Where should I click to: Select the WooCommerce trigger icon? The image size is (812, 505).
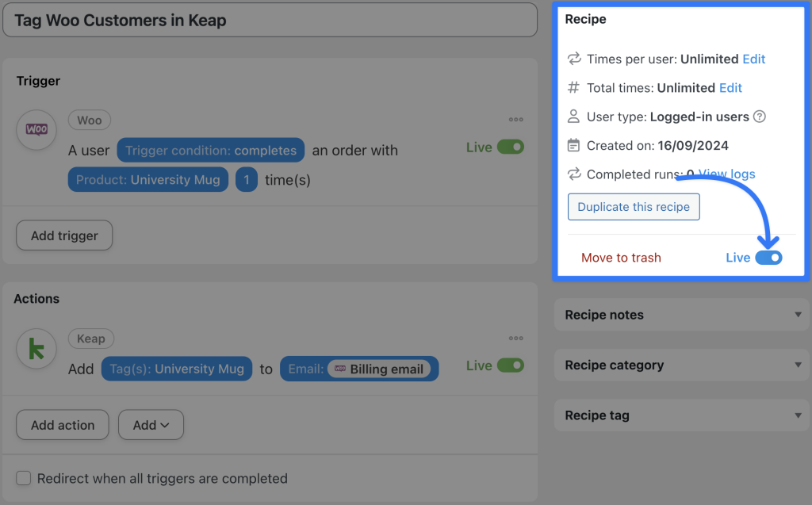pos(36,130)
